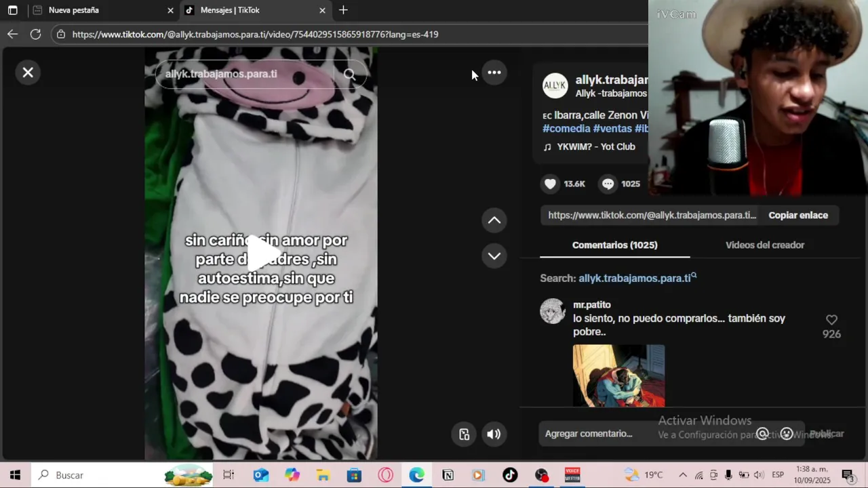Open the image attached to mr.patito comment
Viewport: 868px width, 488px height.
click(x=618, y=376)
